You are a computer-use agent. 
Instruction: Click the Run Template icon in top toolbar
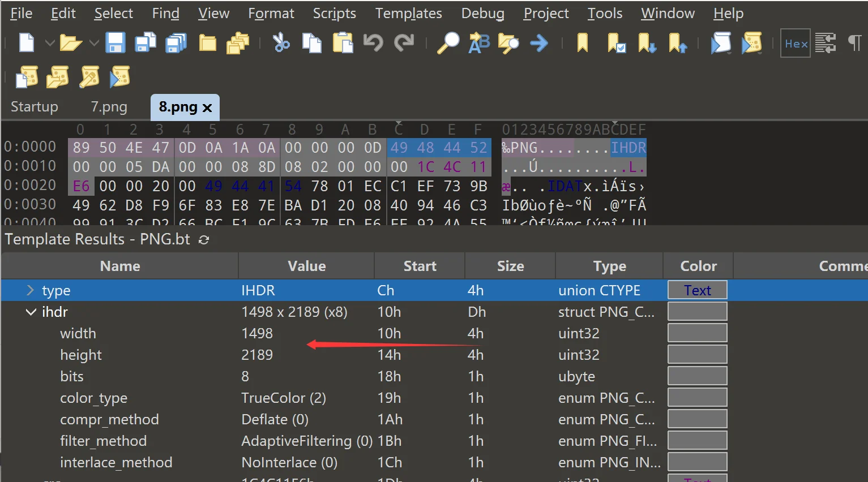[752, 43]
